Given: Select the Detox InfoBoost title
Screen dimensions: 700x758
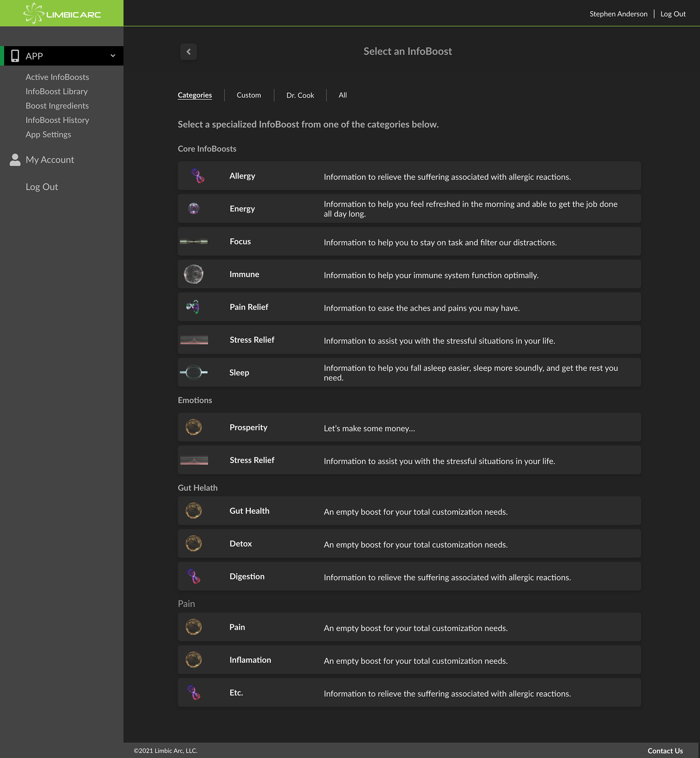Looking at the screenshot, I should [241, 543].
